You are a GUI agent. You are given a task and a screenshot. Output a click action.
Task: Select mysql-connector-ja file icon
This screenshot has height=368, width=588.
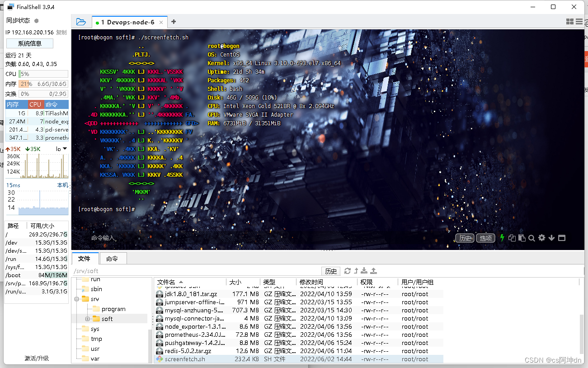click(160, 318)
